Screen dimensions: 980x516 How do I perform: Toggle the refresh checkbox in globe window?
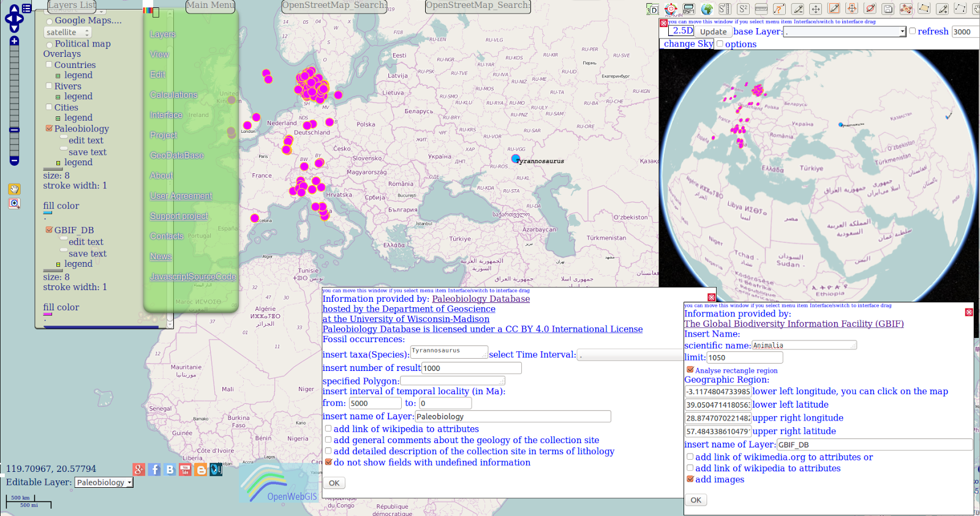pos(913,31)
